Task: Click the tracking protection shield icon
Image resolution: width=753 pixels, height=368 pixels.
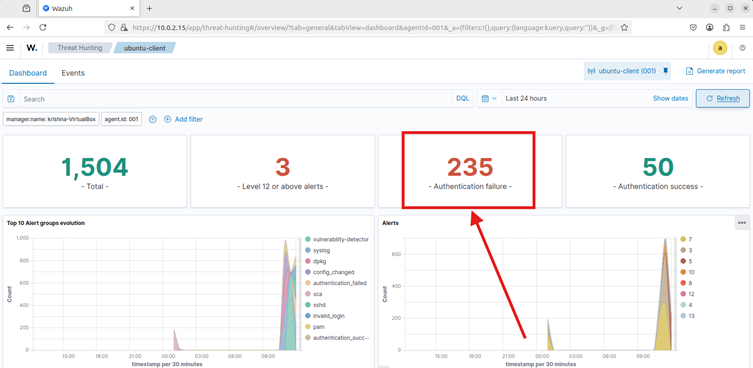Action: click(x=111, y=27)
